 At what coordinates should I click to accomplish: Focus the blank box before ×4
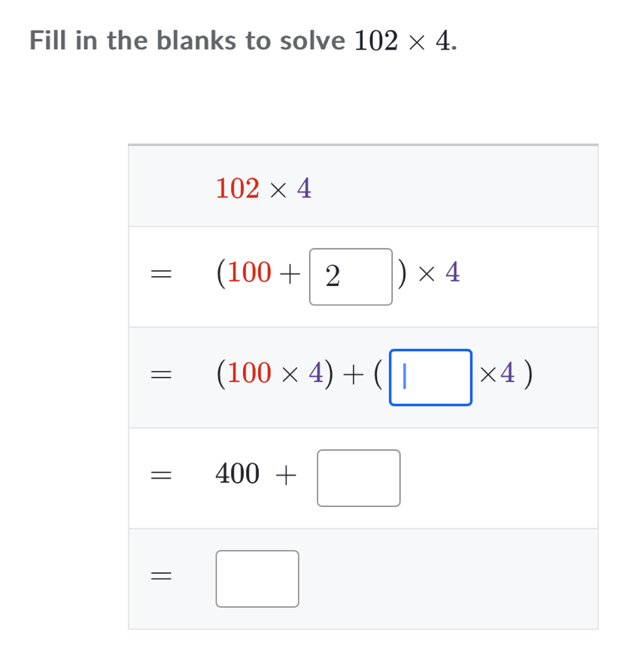tap(430, 378)
